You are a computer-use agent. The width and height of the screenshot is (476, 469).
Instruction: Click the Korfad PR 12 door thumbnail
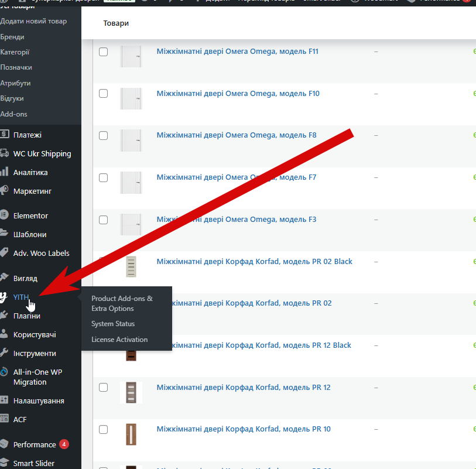131,392
